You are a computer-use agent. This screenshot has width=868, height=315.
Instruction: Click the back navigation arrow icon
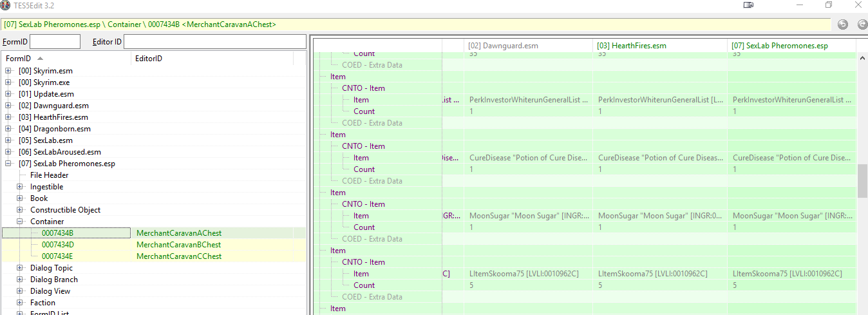click(842, 24)
